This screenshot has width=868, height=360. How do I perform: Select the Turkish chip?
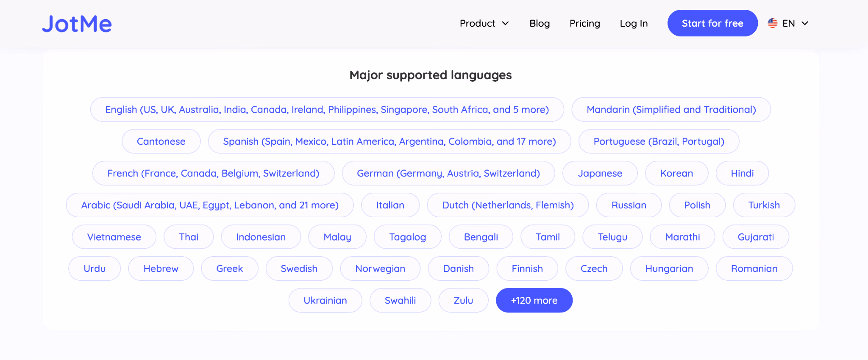pyautogui.click(x=764, y=205)
